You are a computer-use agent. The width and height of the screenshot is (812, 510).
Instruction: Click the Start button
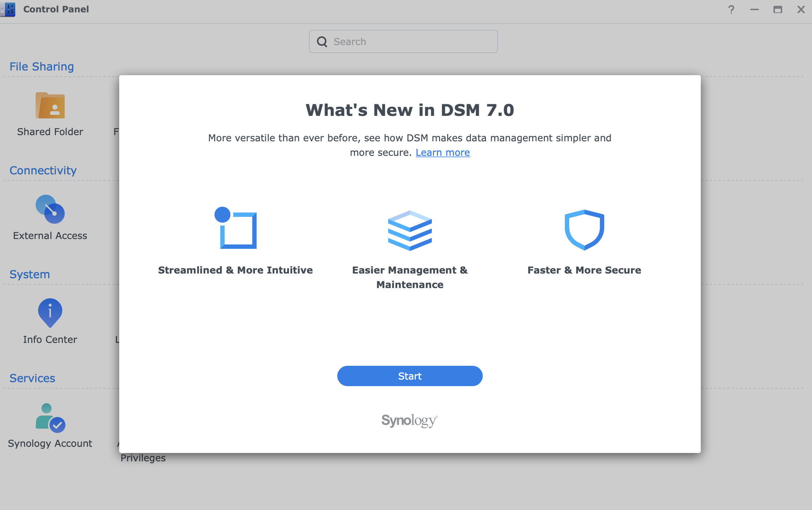(x=410, y=376)
